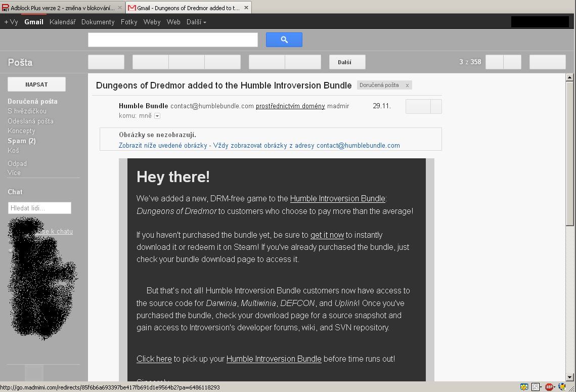Open the Koncepty folder
This screenshot has width=576, height=392.
[21, 131]
